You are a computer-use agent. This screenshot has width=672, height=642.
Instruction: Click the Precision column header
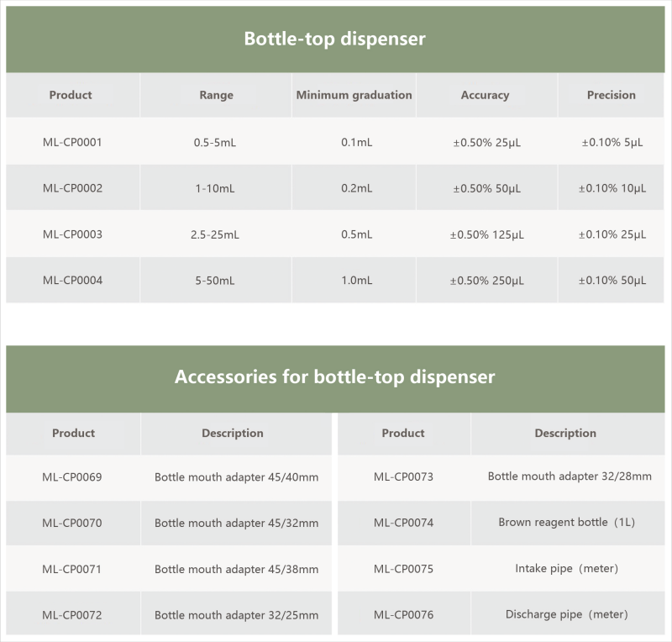[611, 95]
